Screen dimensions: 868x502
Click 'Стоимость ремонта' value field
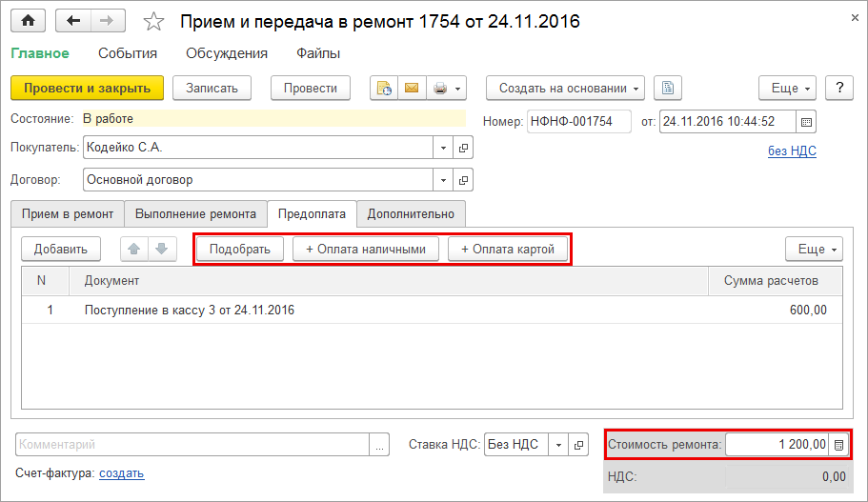777,444
